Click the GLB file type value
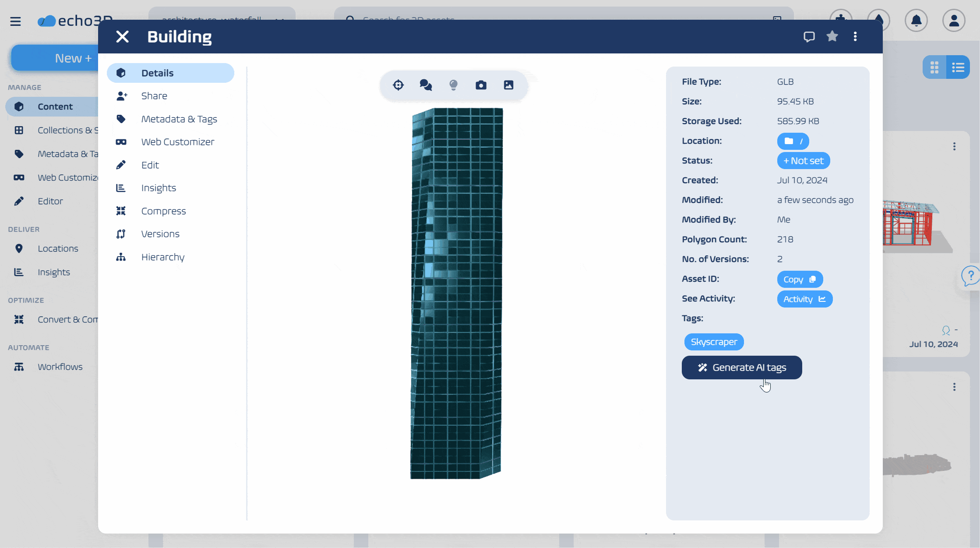Screen dimensions: 980x548 pyautogui.click(x=786, y=82)
